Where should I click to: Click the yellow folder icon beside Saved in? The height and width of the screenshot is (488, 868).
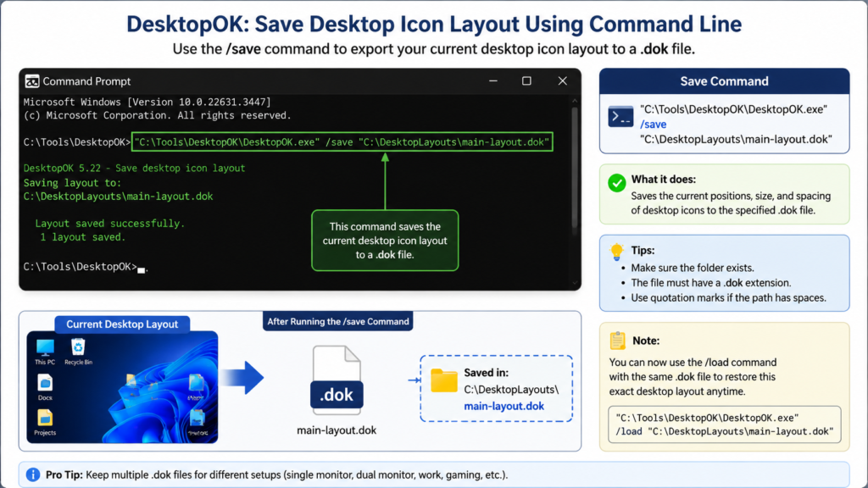click(444, 380)
